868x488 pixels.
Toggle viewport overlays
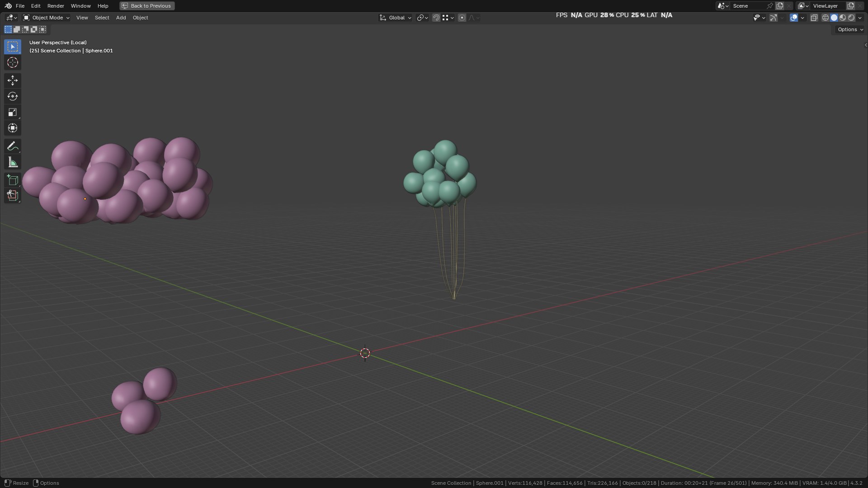tap(794, 18)
